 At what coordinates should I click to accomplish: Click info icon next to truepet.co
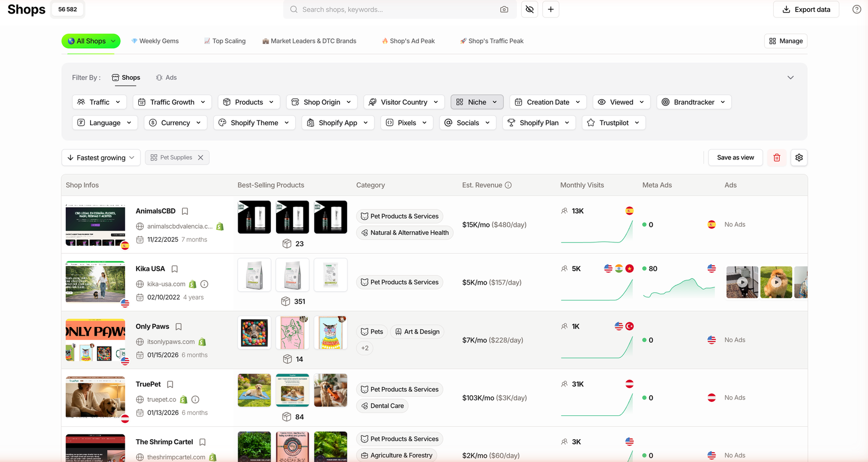[x=195, y=400]
